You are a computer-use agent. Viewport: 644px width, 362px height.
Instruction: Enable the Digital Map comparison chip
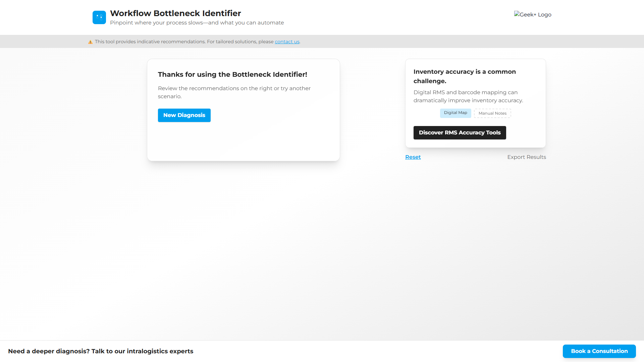tap(455, 113)
